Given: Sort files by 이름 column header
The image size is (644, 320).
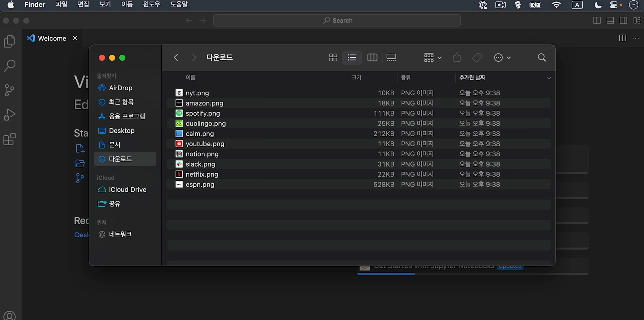Looking at the screenshot, I should click(190, 78).
